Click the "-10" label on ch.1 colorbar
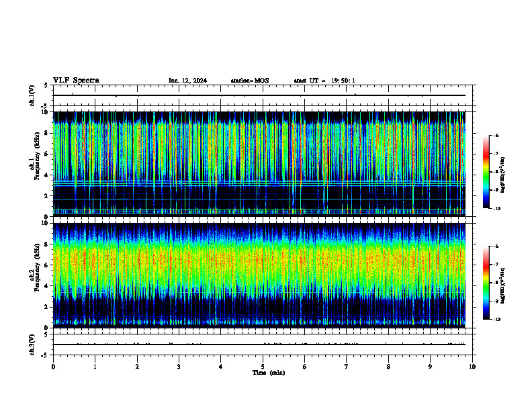 (x=496, y=209)
